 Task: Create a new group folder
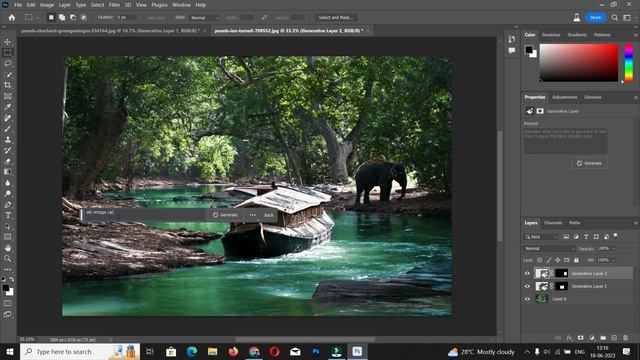coord(603,338)
